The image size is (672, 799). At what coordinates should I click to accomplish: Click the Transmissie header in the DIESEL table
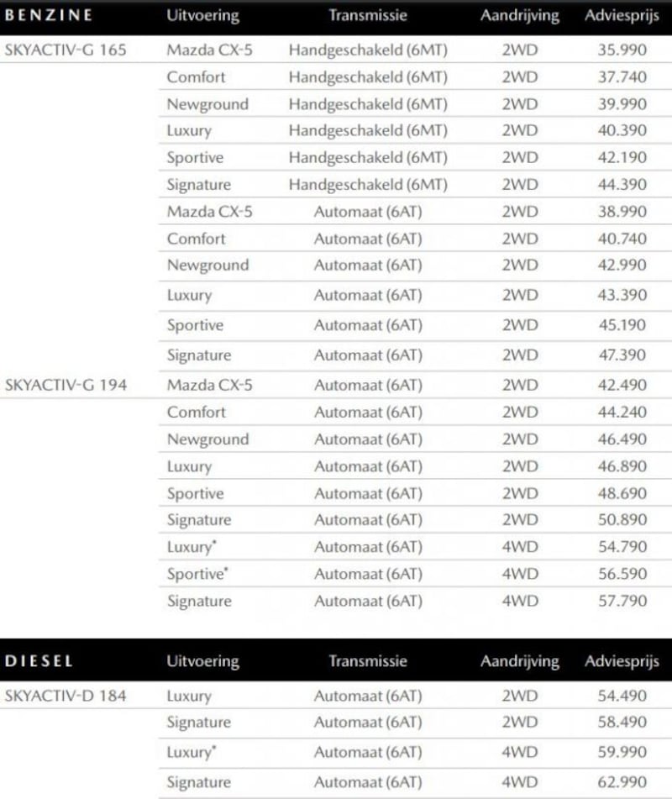point(368,661)
